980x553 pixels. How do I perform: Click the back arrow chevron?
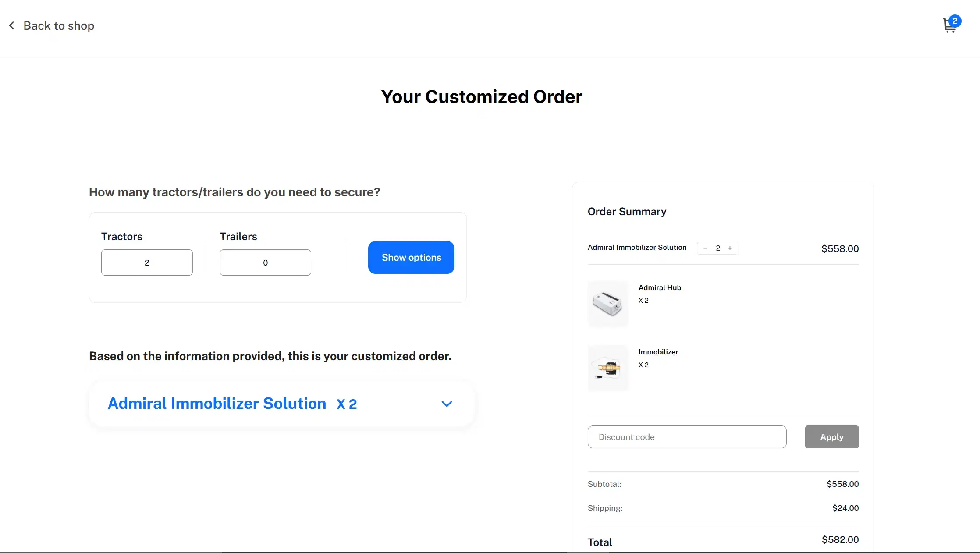tap(12, 26)
